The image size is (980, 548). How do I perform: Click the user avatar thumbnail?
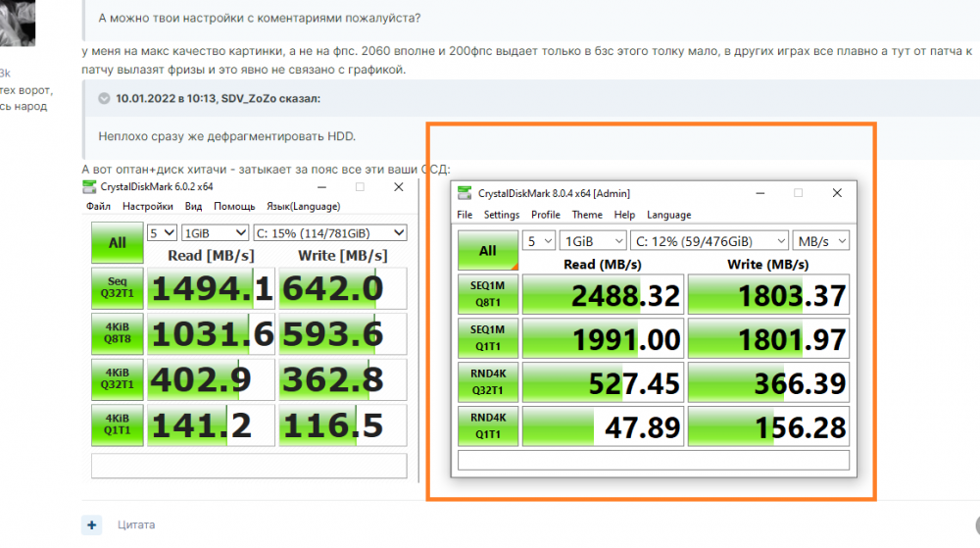18,23
